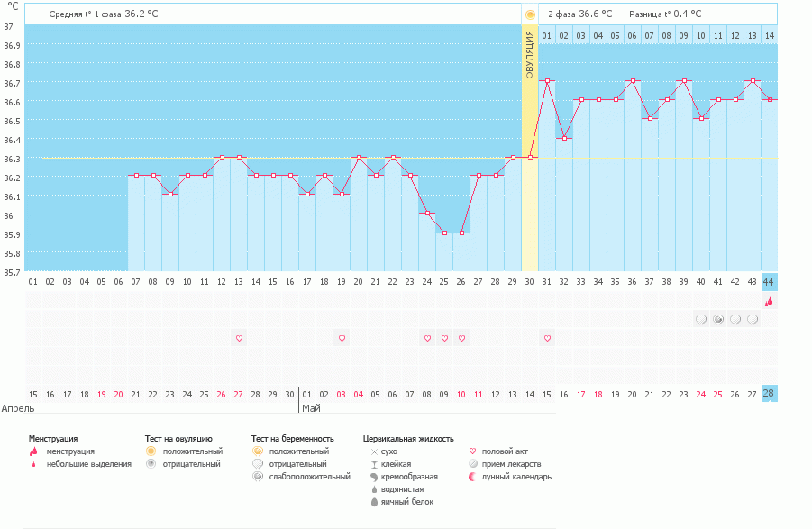Viewport: 812px width, 529px height.
Task: Click the egg white fluid icon in legend
Action: (x=374, y=501)
